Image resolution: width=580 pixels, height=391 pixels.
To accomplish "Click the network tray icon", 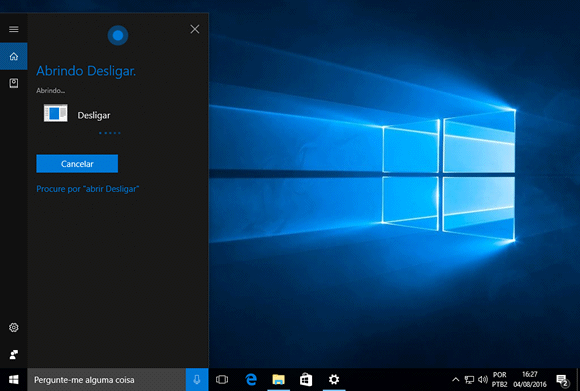I will tap(469, 380).
